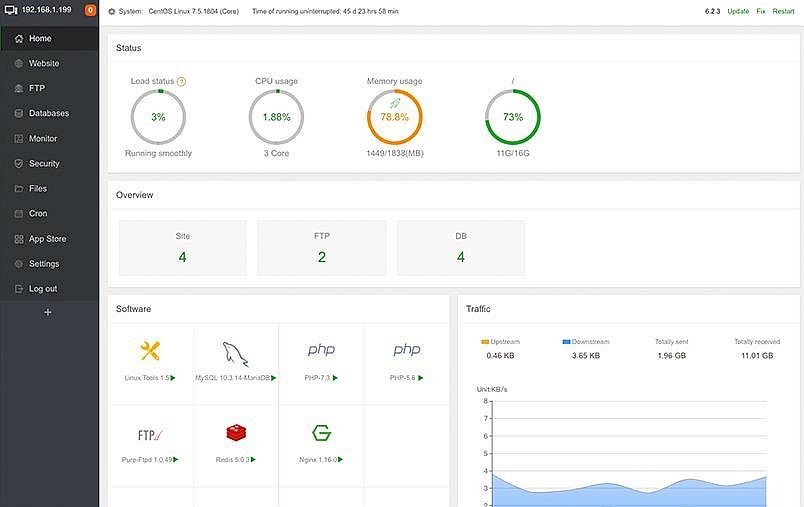Click the Load status help question icon
This screenshot has width=804, height=507.
[181, 82]
